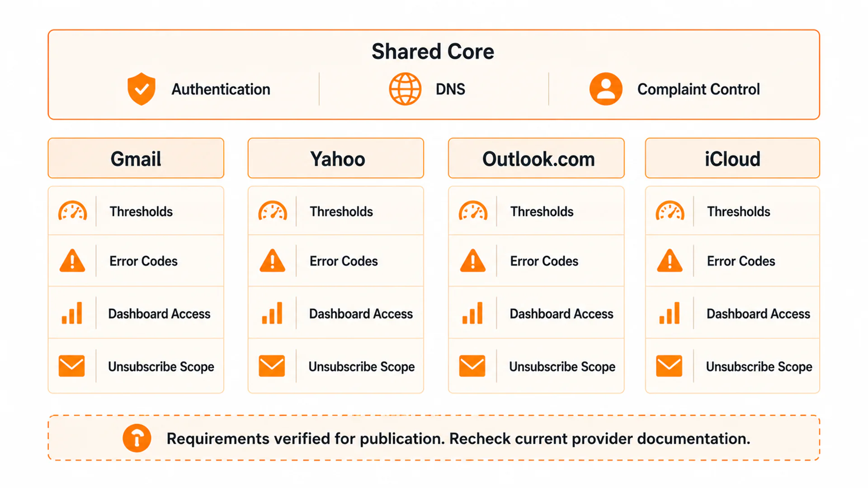The image size is (868, 488).
Task: Click Thresholds text under Outlook.com
Action: coord(542,211)
